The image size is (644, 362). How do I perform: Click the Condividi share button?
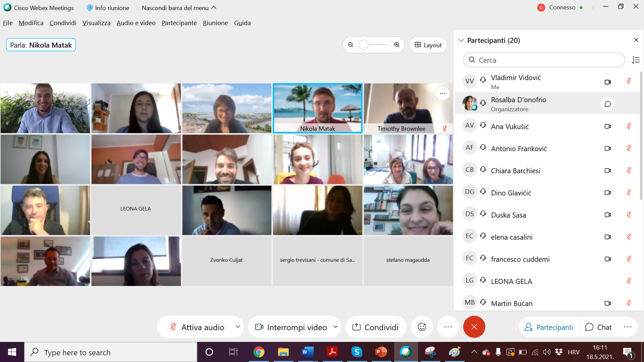click(376, 327)
